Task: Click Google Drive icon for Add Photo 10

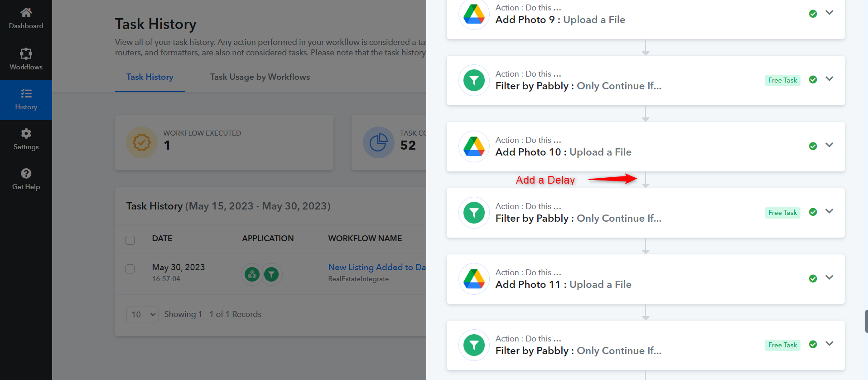Action: 474,146
